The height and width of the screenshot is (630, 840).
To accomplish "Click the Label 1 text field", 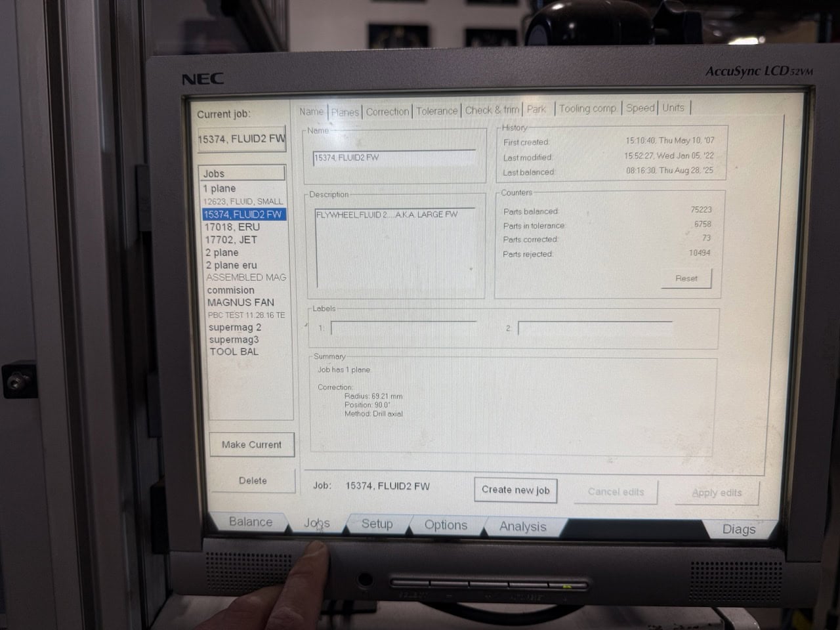I will point(404,327).
